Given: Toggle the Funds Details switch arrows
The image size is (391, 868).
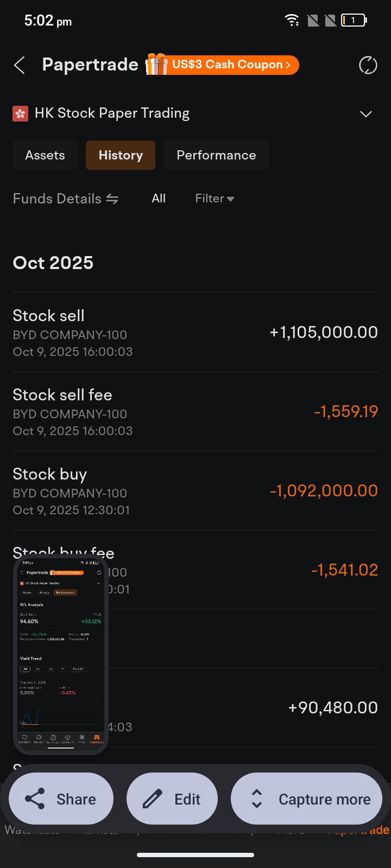Looking at the screenshot, I should click(x=112, y=199).
